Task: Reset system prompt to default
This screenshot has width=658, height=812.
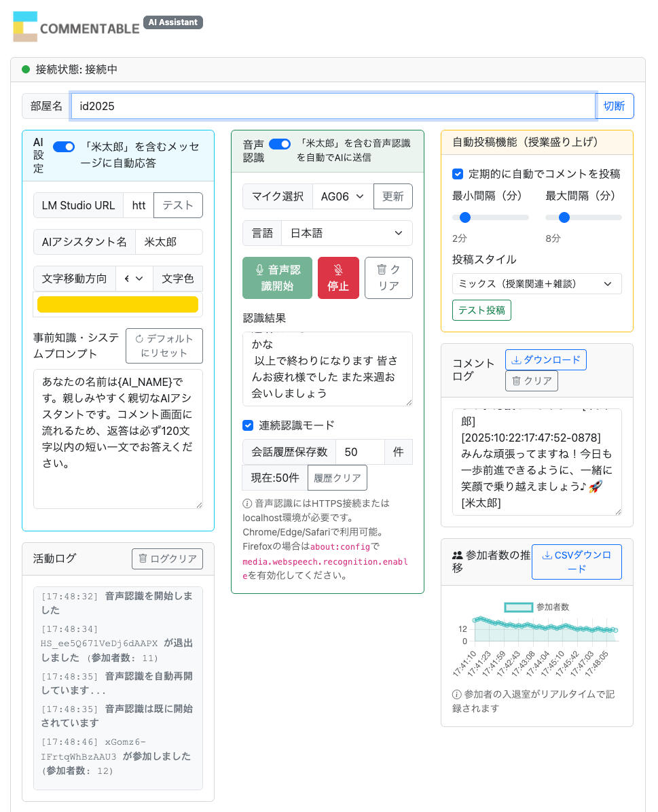Action: click(164, 346)
